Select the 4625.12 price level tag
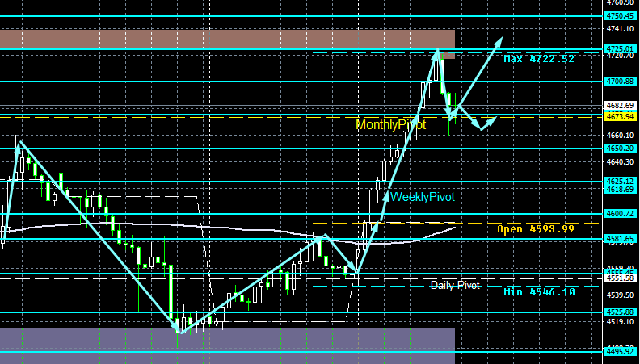 pyautogui.click(x=620, y=182)
